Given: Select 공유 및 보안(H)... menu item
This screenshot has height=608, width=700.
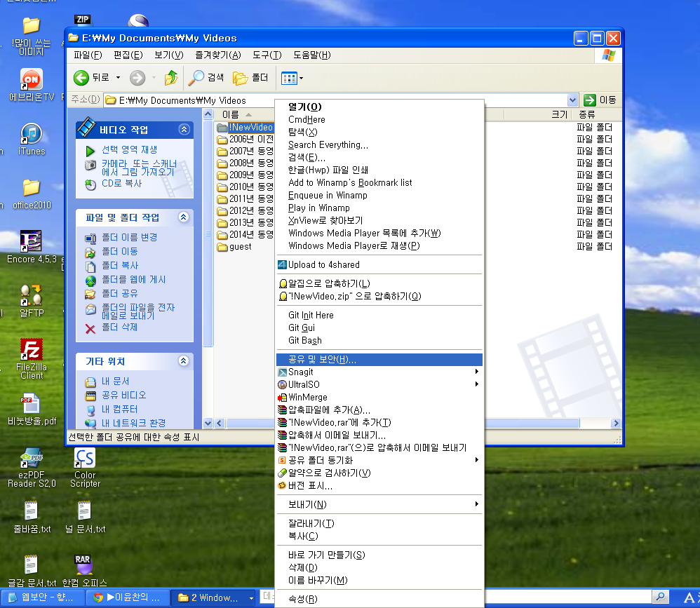Looking at the screenshot, I should pos(379,359).
